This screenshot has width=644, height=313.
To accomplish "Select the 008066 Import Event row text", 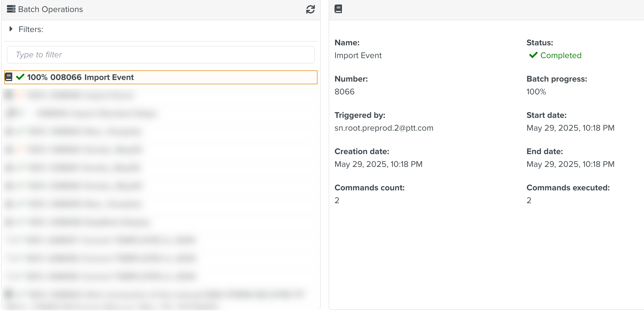I will [92, 77].
